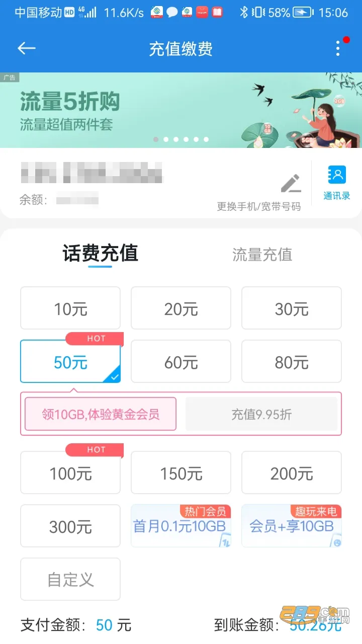Tap the pencil edit number icon

[291, 184]
